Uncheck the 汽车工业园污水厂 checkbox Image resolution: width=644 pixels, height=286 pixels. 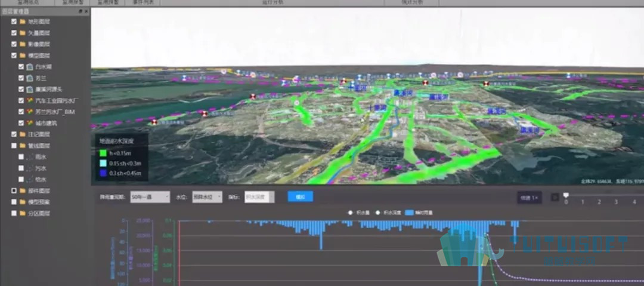pyautogui.click(x=21, y=100)
